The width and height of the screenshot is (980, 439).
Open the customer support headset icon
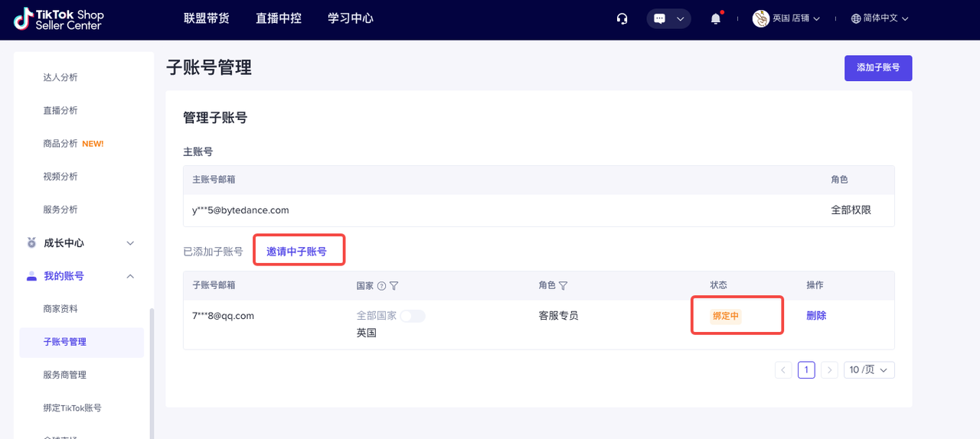coord(622,19)
